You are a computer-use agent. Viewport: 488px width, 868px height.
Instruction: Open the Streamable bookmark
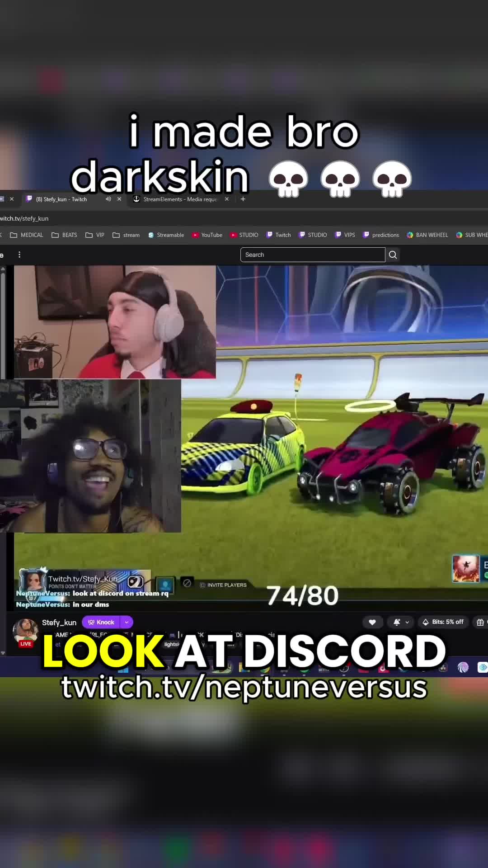166,235
